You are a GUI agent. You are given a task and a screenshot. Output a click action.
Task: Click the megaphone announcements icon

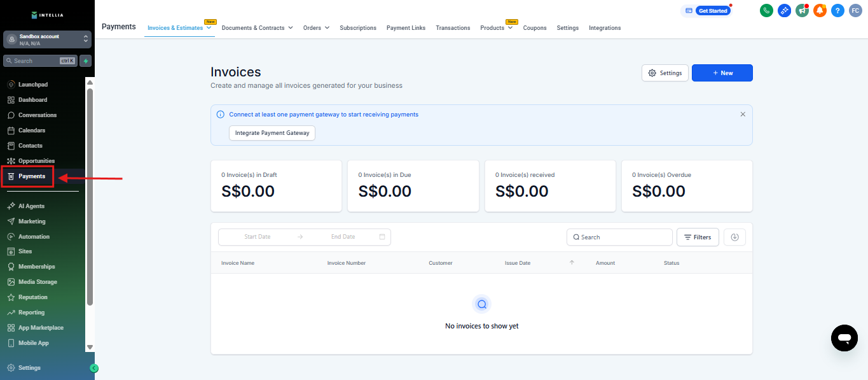tap(802, 11)
